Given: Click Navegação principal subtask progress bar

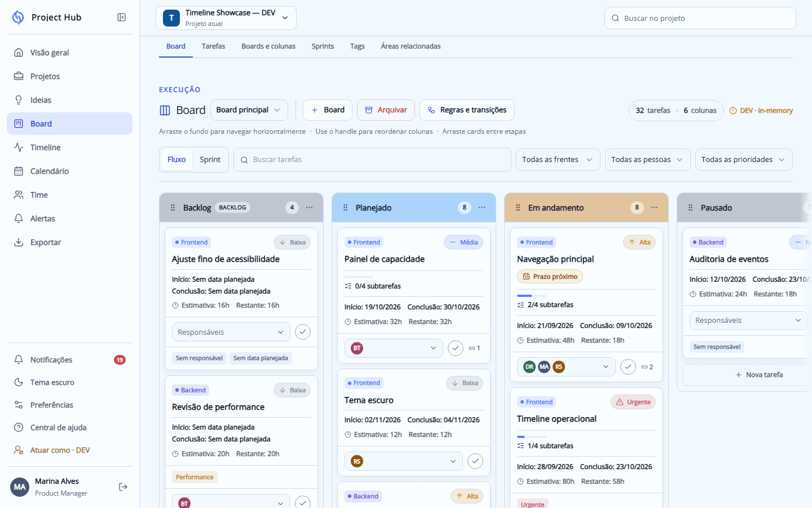Looking at the screenshot, I should [x=532, y=296].
